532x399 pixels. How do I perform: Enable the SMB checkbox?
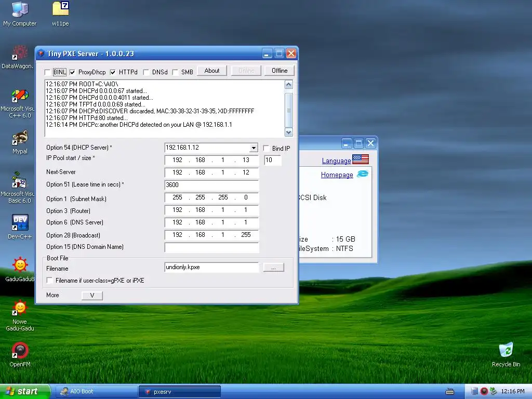coord(175,72)
